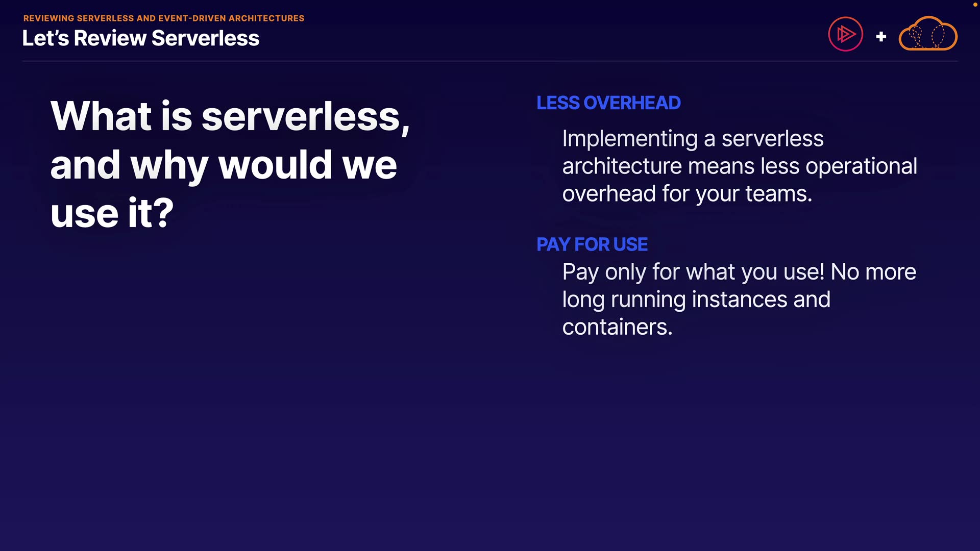Screen dimensions: 980x551
Task: Click the word 'containers.'
Action: tap(617, 327)
